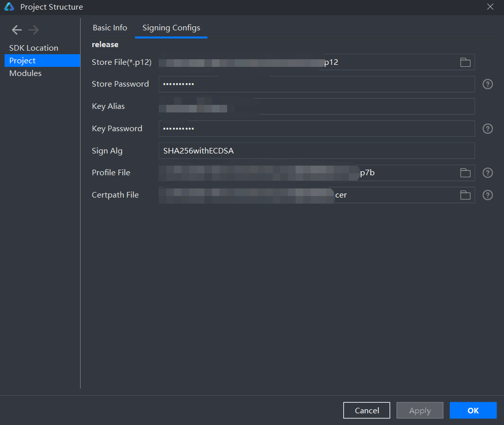This screenshot has width=504, height=425.
Task: Focus the Store Password field
Action: click(x=316, y=84)
